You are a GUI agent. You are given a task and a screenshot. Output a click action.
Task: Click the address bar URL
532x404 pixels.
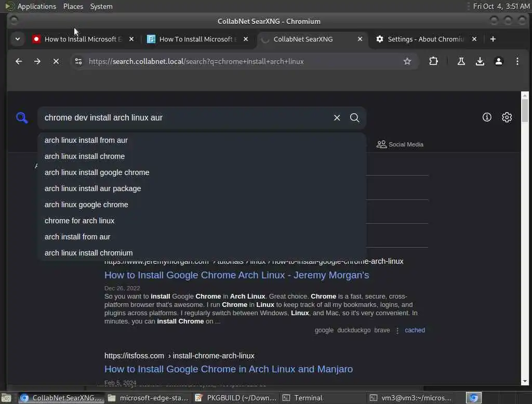pos(196,61)
